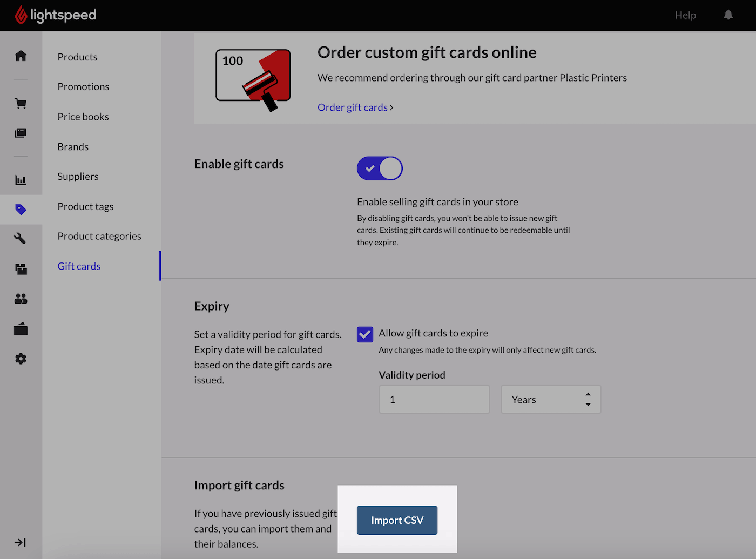Click the Lightspeed logo
The width and height of the screenshot is (756, 559).
coord(56,15)
